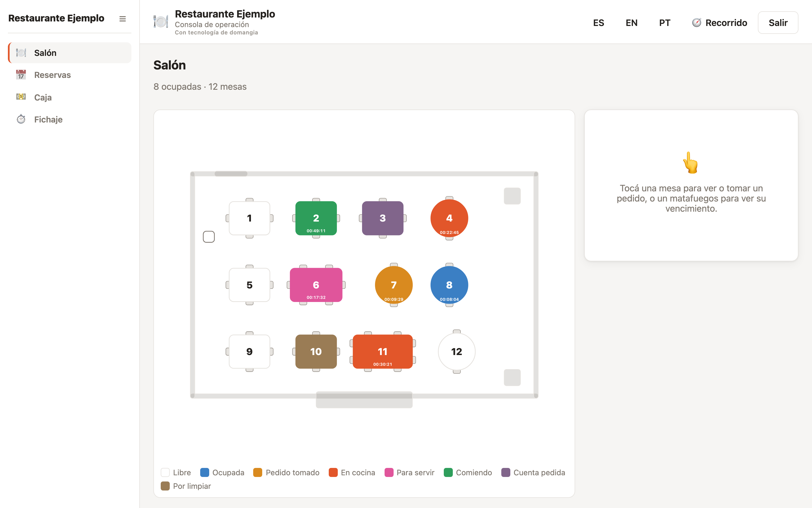Click the Comiendo green legend swatch

coord(448,472)
